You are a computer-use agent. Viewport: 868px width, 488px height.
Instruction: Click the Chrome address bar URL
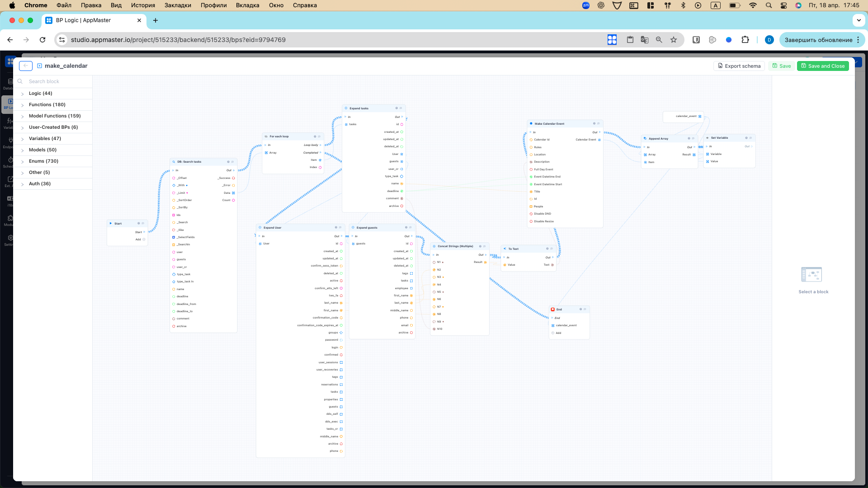(x=178, y=40)
